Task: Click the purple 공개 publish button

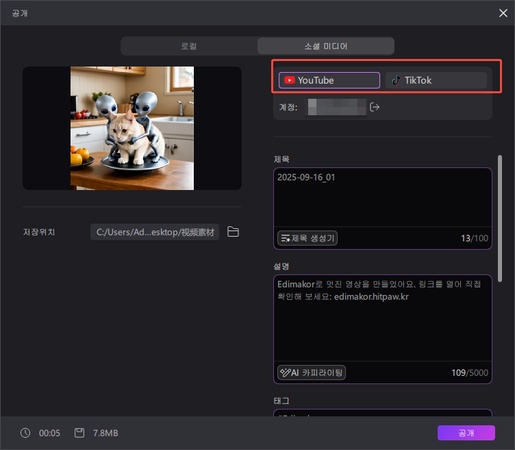Action: (466, 433)
